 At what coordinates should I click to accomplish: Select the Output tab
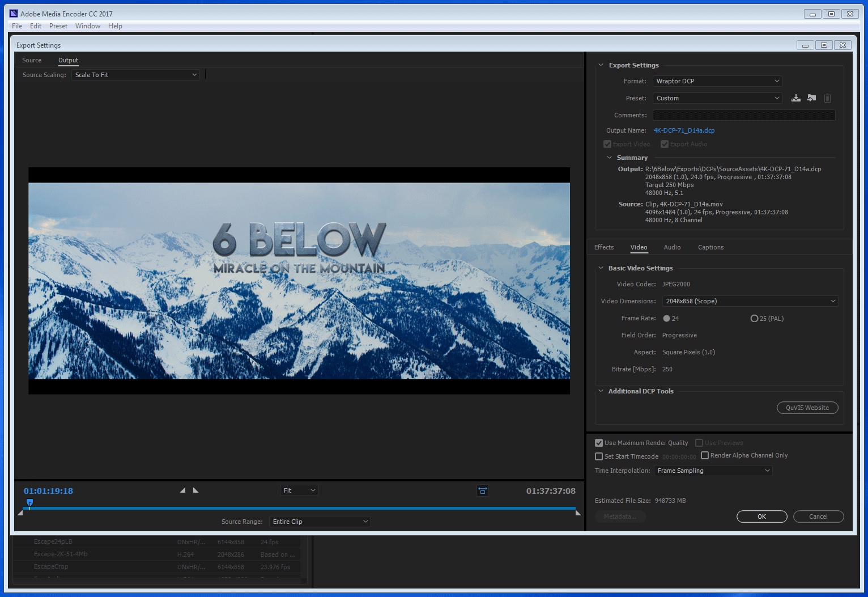click(x=68, y=60)
